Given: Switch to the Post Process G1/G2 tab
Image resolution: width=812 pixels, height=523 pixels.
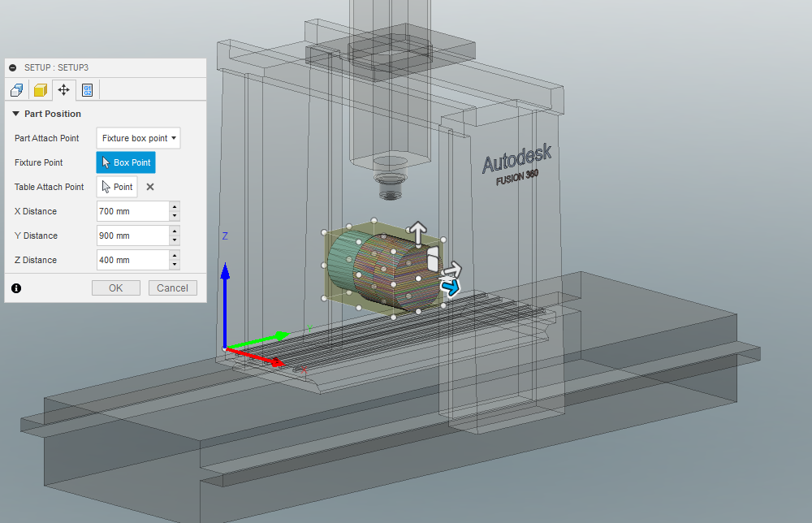Looking at the screenshot, I should coord(87,89).
